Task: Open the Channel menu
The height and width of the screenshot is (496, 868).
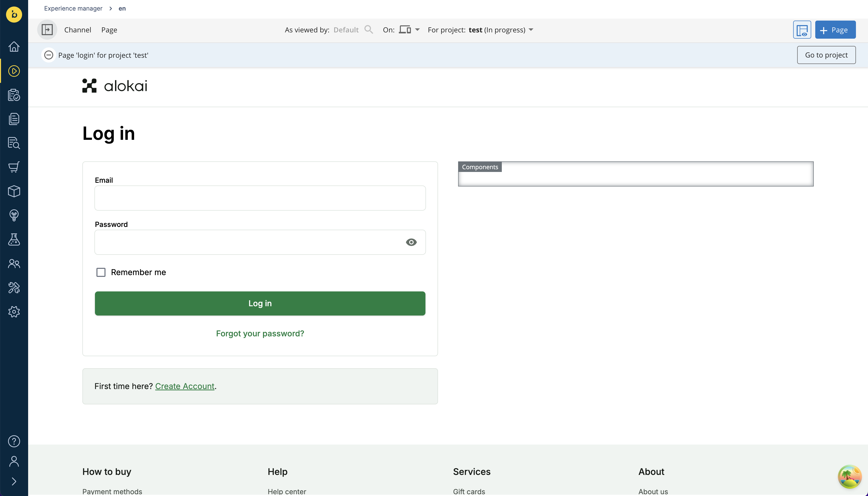Action: click(x=78, y=30)
